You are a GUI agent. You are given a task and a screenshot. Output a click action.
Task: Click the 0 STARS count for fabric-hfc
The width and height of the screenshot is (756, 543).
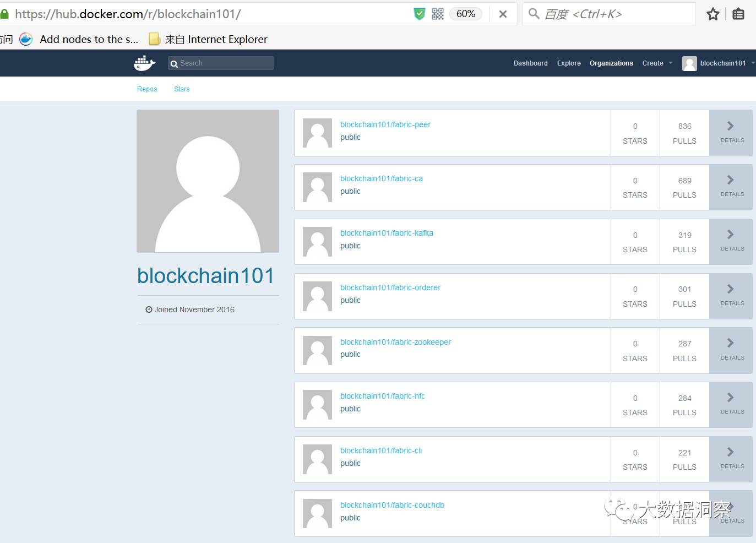click(x=635, y=405)
